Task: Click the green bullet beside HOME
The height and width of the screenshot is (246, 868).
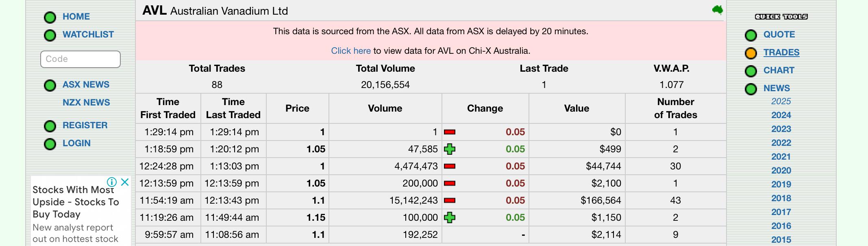Action: click(50, 18)
